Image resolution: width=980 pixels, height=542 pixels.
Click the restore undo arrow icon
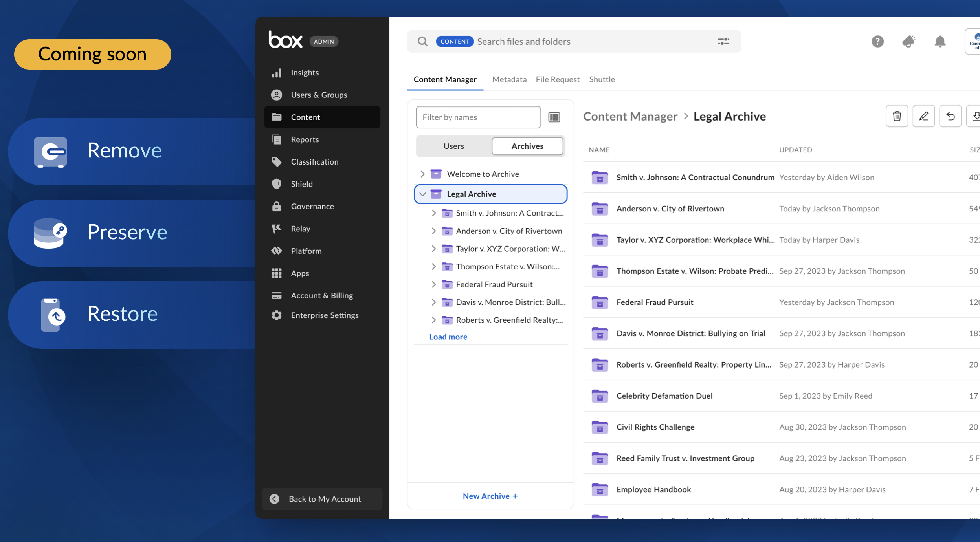[x=950, y=116]
